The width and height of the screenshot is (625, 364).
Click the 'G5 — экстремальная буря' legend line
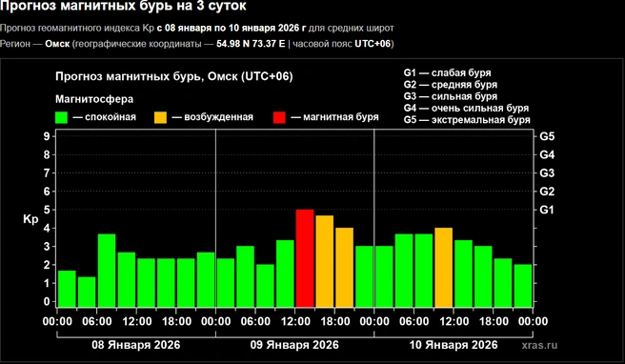(x=467, y=120)
